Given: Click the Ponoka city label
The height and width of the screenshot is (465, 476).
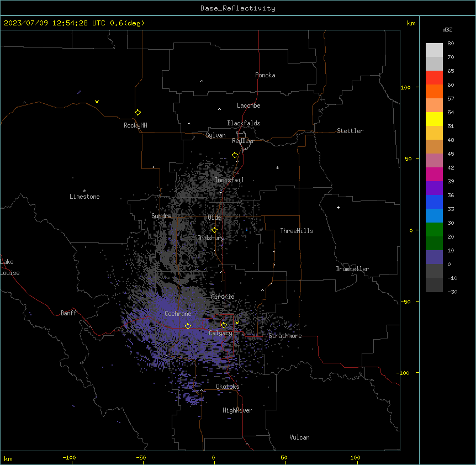Looking at the screenshot, I should click(265, 75).
